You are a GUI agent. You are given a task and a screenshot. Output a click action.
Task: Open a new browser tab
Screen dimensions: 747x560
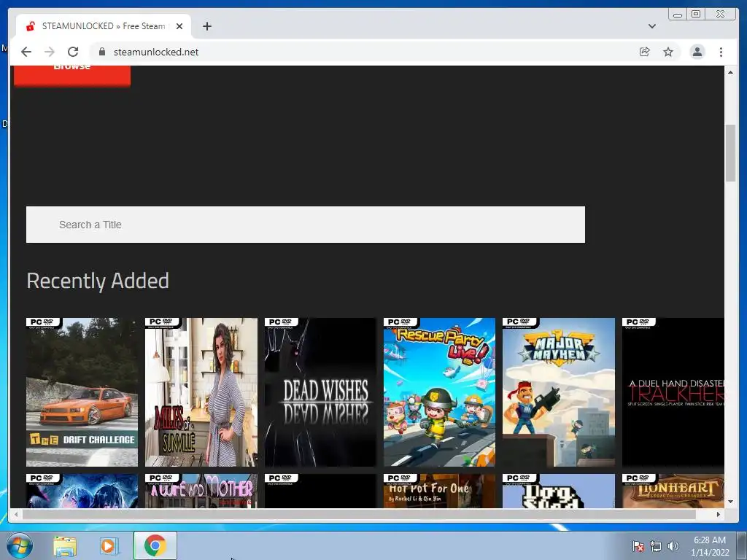coord(206,26)
